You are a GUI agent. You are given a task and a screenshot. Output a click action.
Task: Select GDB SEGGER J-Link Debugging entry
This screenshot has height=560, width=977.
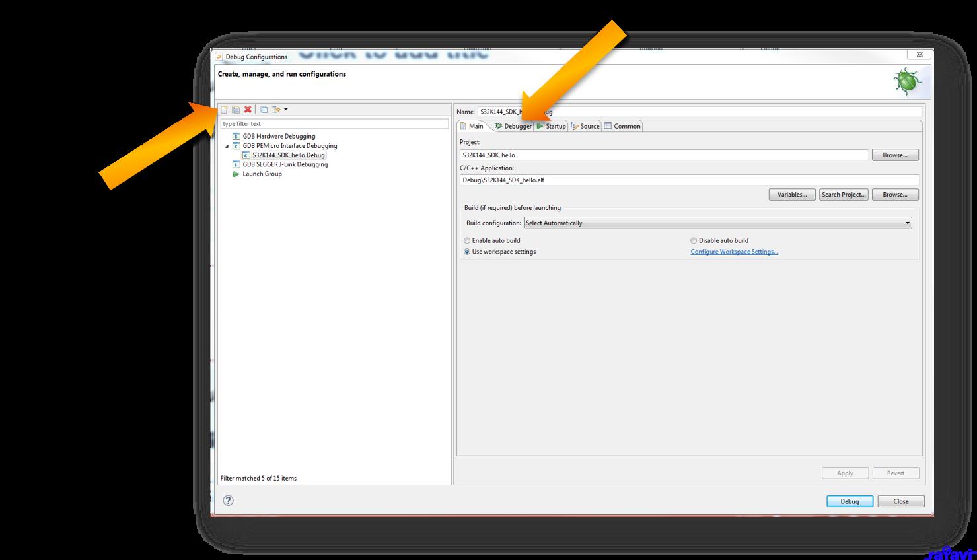pos(285,164)
